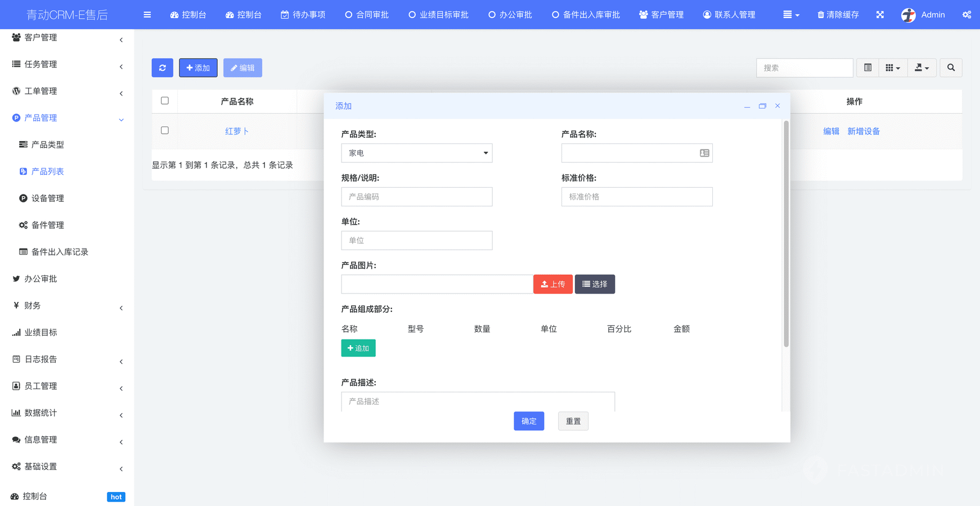Click the refresh icon button
The image size is (980, 506).
click(x=162, y=68)
